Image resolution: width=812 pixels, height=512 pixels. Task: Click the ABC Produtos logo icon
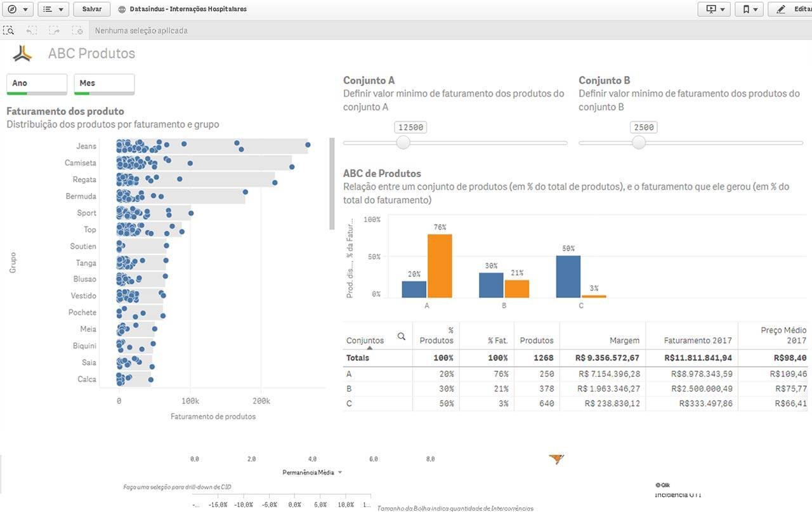click(22, 54)
